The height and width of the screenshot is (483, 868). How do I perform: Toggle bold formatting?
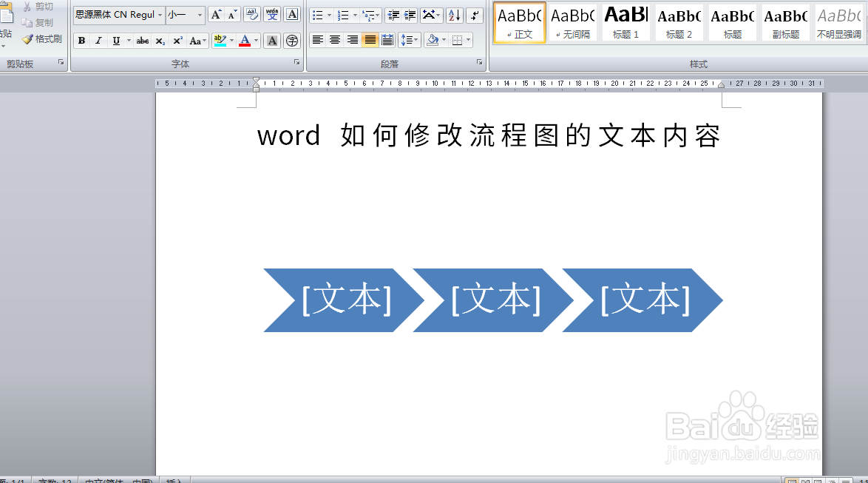[x=81, y=40]
